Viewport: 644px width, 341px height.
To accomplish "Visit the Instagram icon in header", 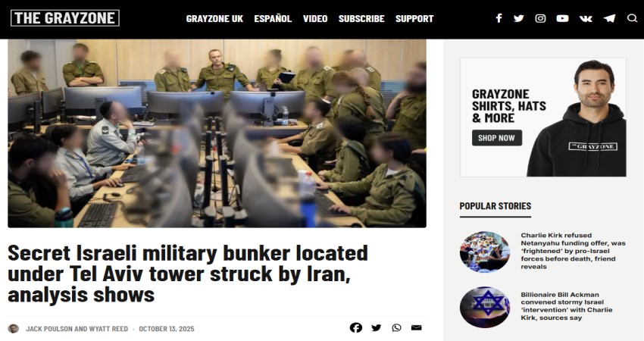I will click(x=540, y=18).
